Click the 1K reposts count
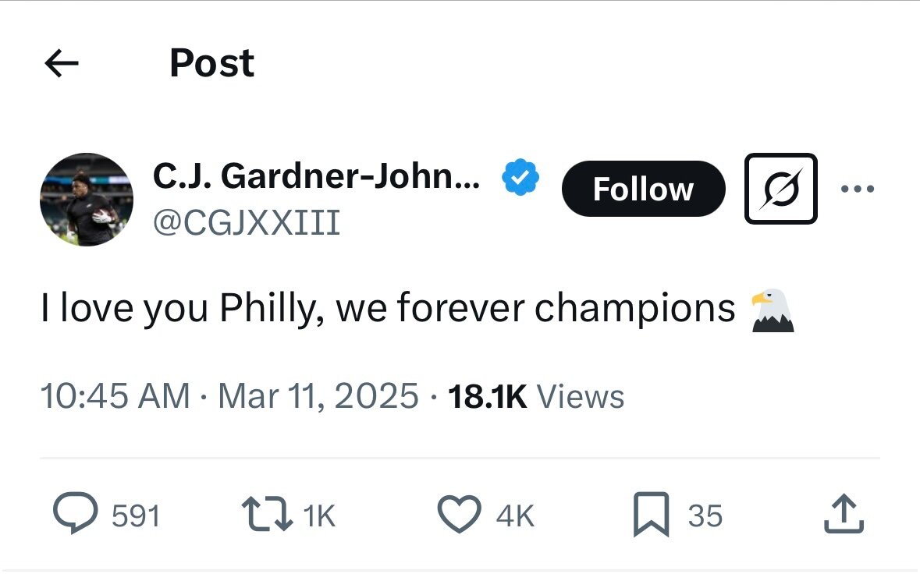 pyautogui.click(x=318, y=515)
